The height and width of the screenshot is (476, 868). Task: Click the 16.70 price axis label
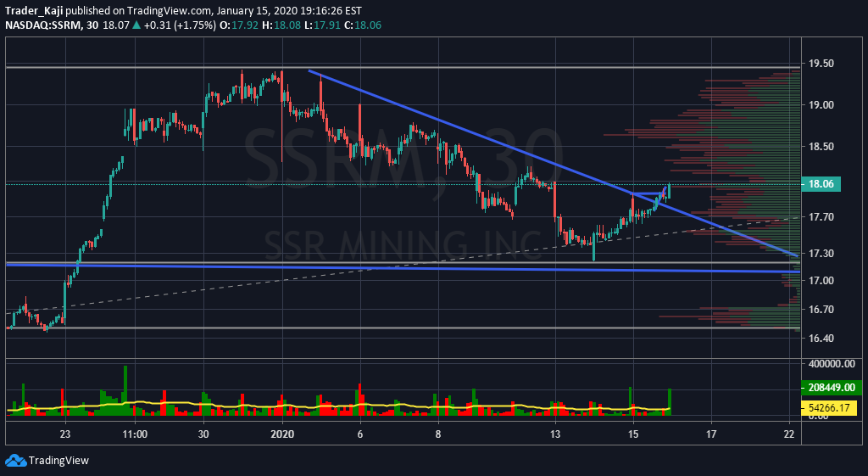[821, 309]
